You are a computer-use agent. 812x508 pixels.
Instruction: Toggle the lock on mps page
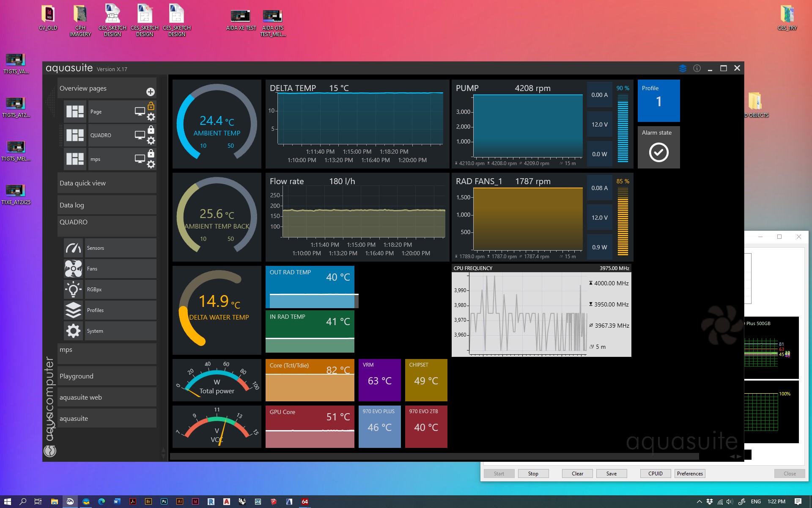[151, 153]
